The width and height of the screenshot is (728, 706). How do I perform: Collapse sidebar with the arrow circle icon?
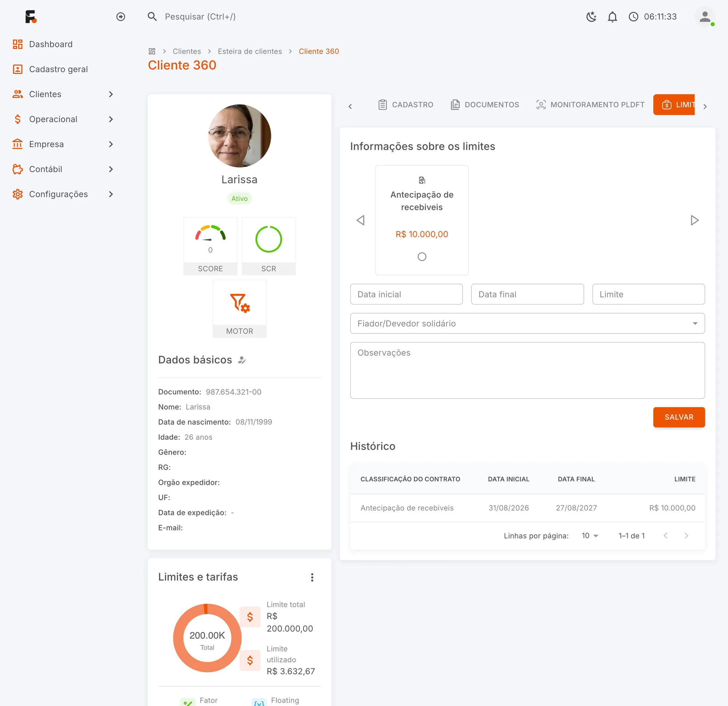click(x=121, y=17)
